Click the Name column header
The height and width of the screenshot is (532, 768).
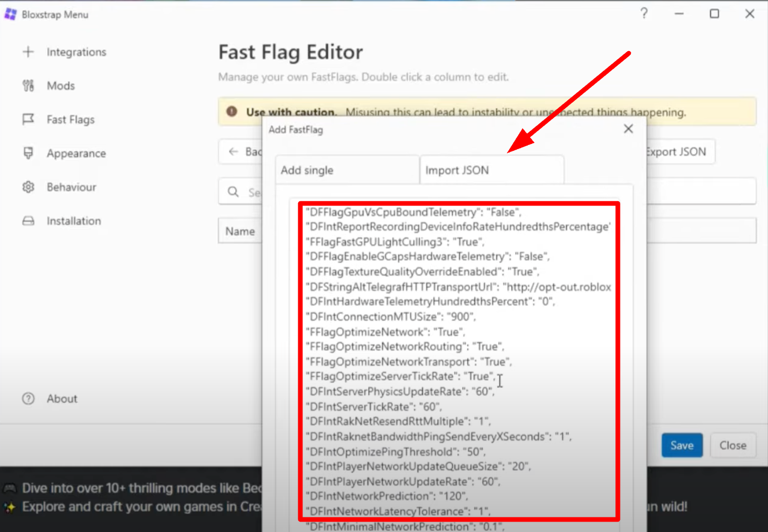[240, 231]
